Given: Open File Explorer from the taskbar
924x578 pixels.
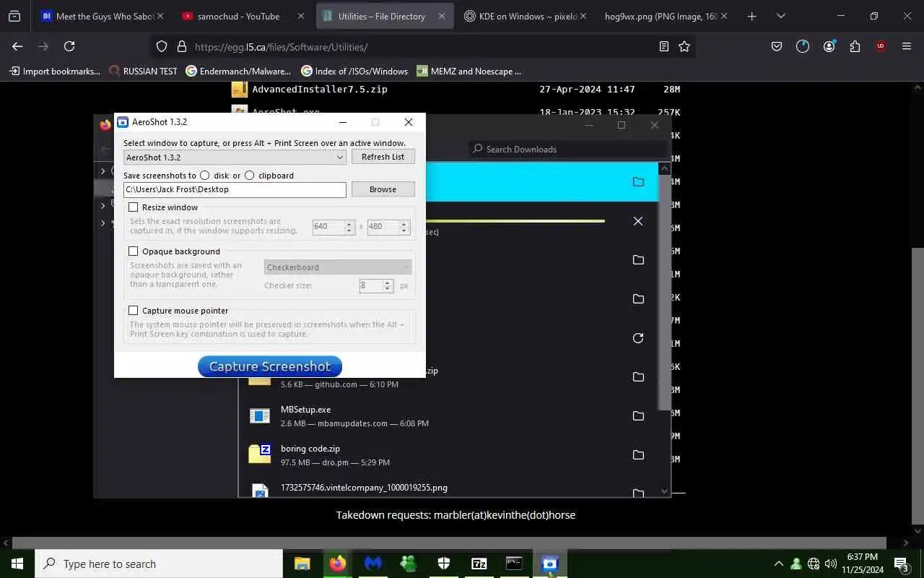Looking at the screenshot, I should (302, 564).
